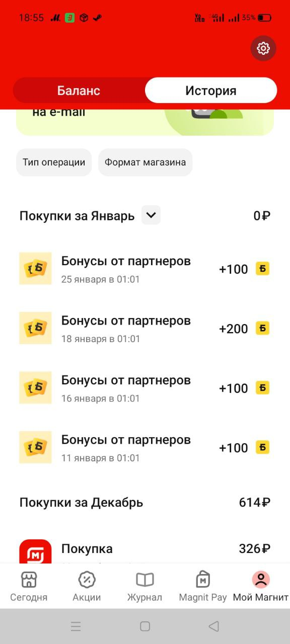Open the Тип операции filter
Viewport: 290px width, 644px height.
tap(54, 163)
